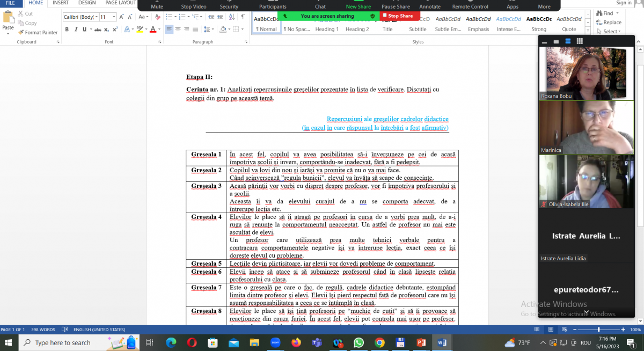The image size is (644, 351).
Task: Sort the selected text
Action: [232, 17]
